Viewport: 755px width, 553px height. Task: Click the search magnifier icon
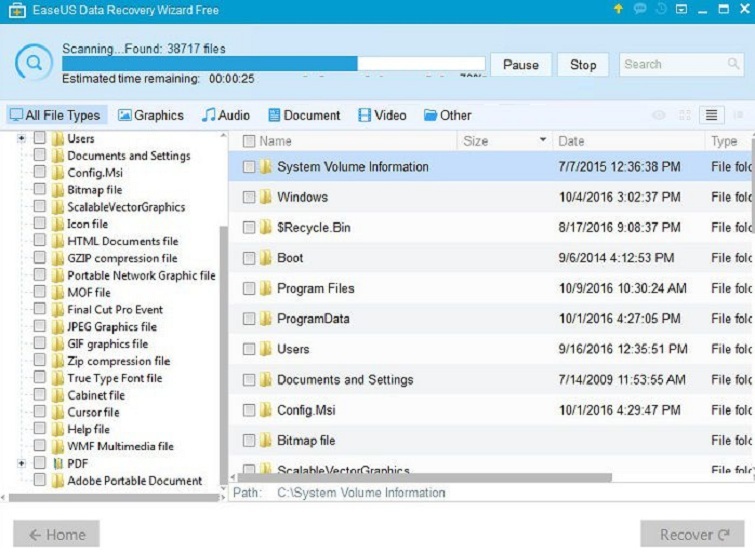[x=733, y=64]
